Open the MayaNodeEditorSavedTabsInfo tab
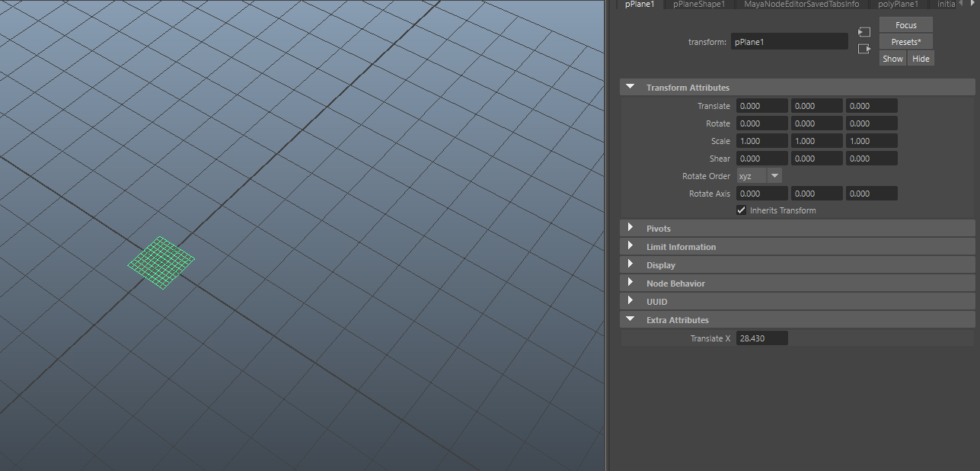The width and height of the screenshot is (980, 471). click(x=801, y=5)
